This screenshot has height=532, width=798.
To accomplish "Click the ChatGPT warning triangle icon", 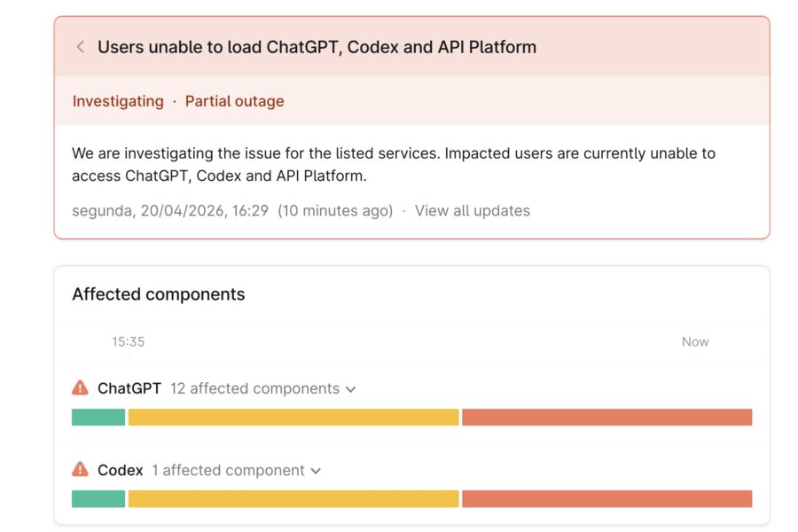I will pyautogui.click(x=81, y=387).
